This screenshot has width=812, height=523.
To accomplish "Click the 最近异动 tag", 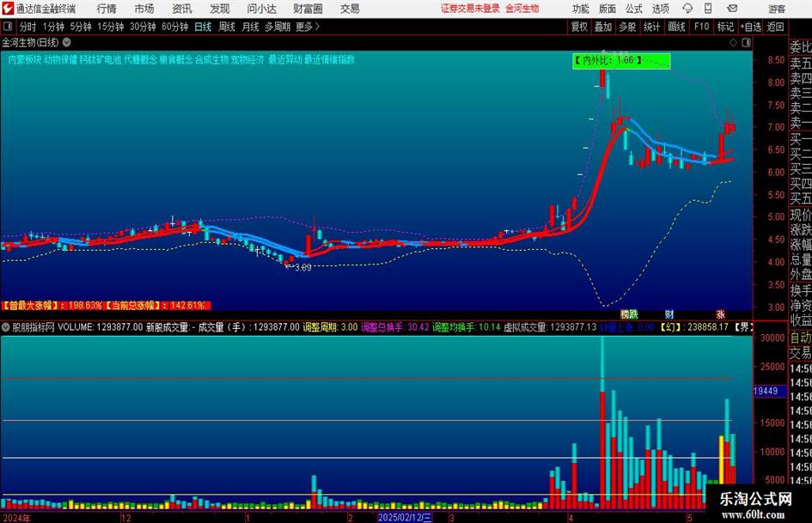I will [x=284, y=59].
